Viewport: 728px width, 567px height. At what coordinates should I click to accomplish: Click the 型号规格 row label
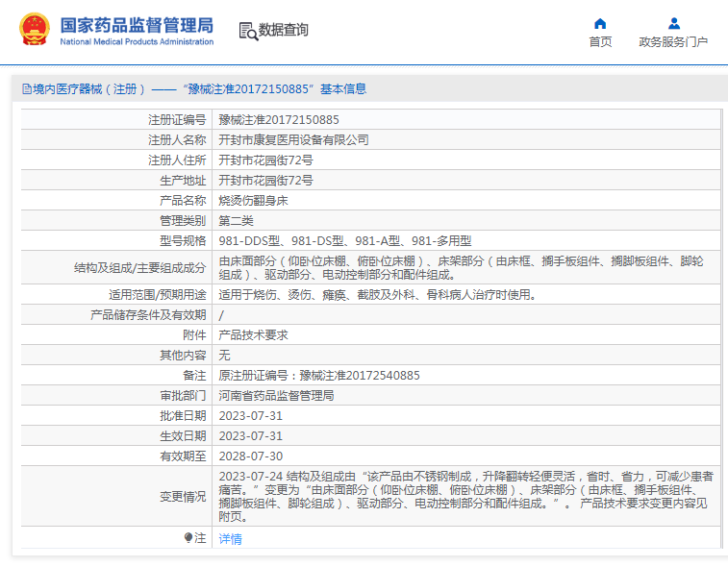coord(183,241)
